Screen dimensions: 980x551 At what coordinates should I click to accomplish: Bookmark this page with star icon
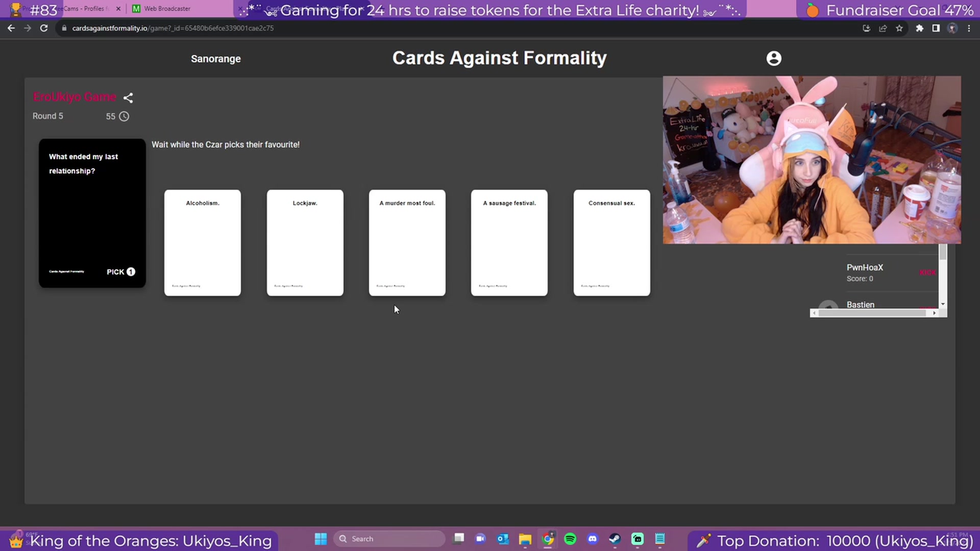pyautogui.click(x=899, y=28)
